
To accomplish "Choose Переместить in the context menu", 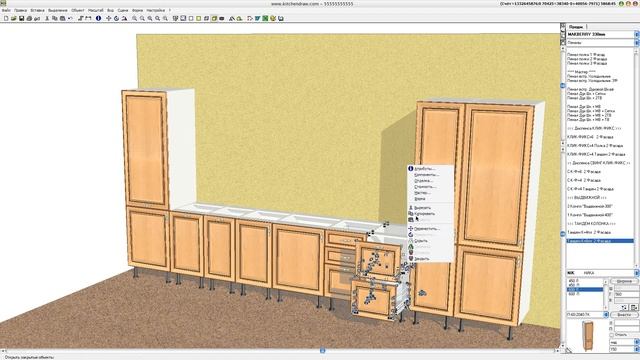I will pyautogui.click(x=426, y=229).
